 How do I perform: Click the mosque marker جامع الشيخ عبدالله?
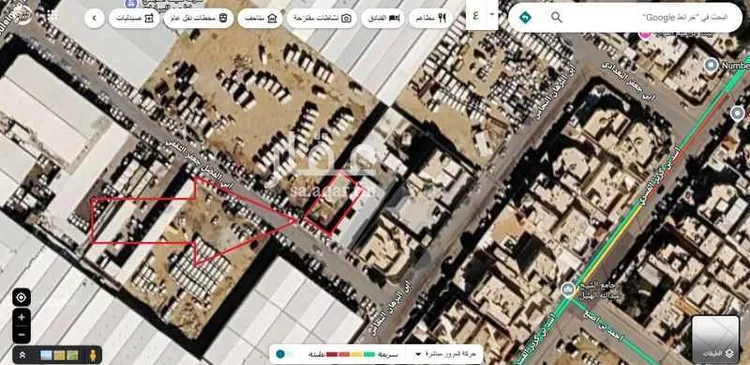point(568,289)
